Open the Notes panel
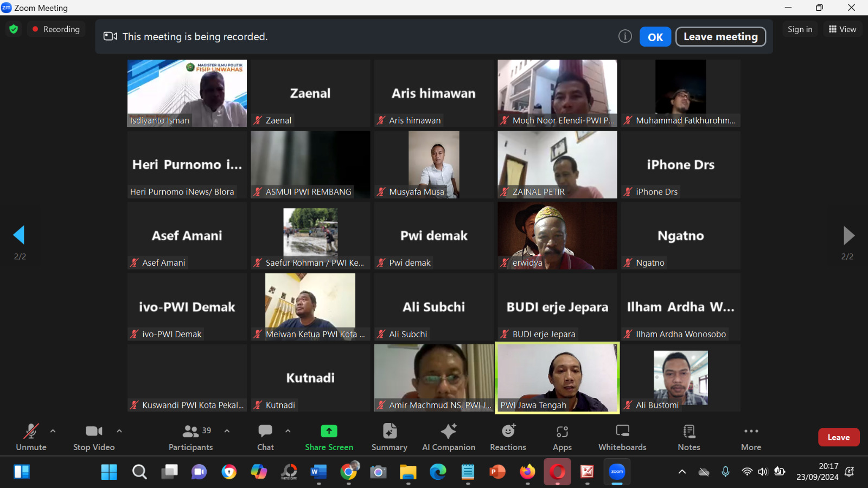This screenshot has height=488, width=868. 689,437
